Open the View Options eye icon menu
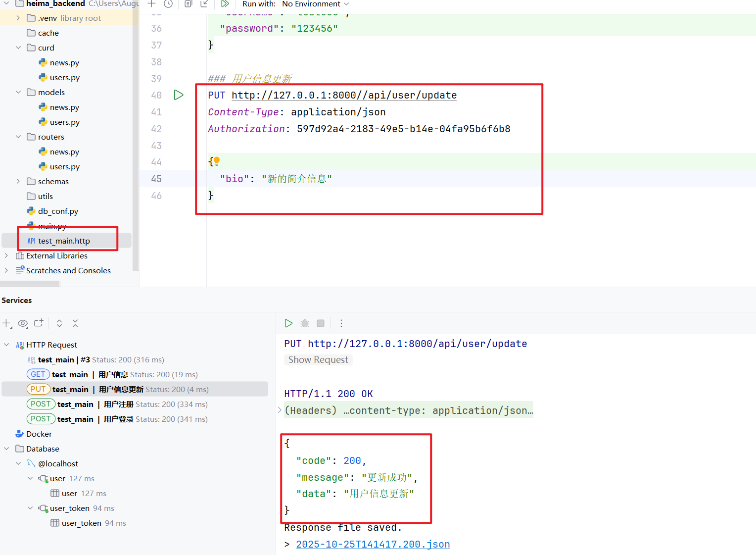Image resolution: width=756 pixels, height=555 pixels. coord(23,323)
